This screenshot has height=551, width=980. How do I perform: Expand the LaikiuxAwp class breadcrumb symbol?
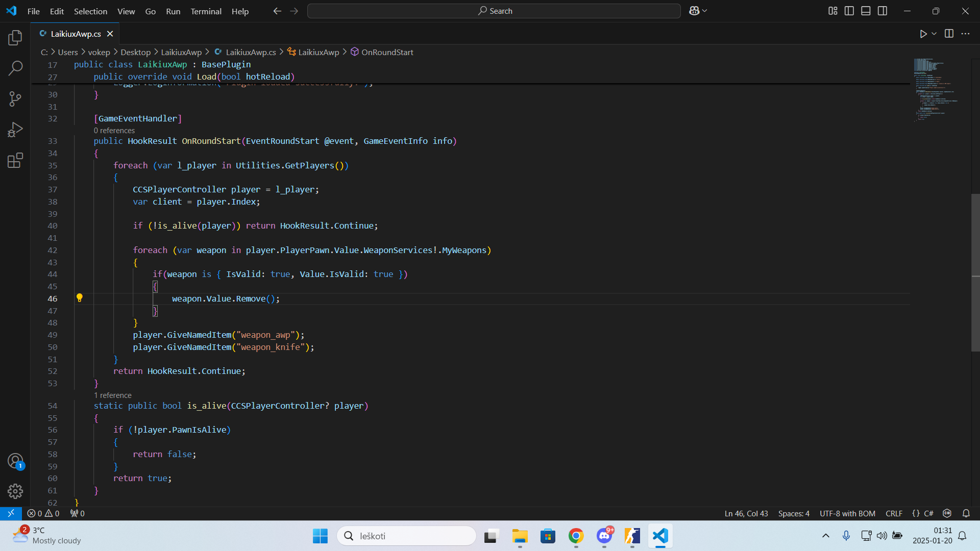click(x=313, y=52)
